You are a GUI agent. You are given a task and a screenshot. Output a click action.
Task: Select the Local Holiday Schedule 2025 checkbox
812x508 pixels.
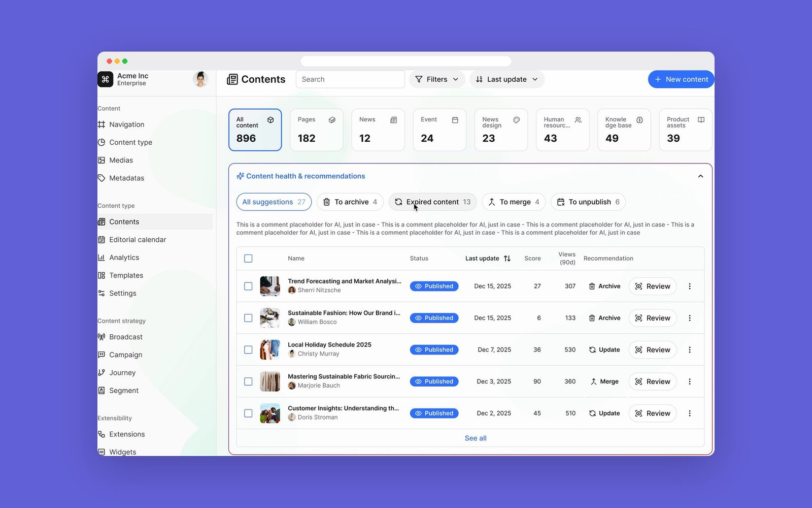coord(248,350)
